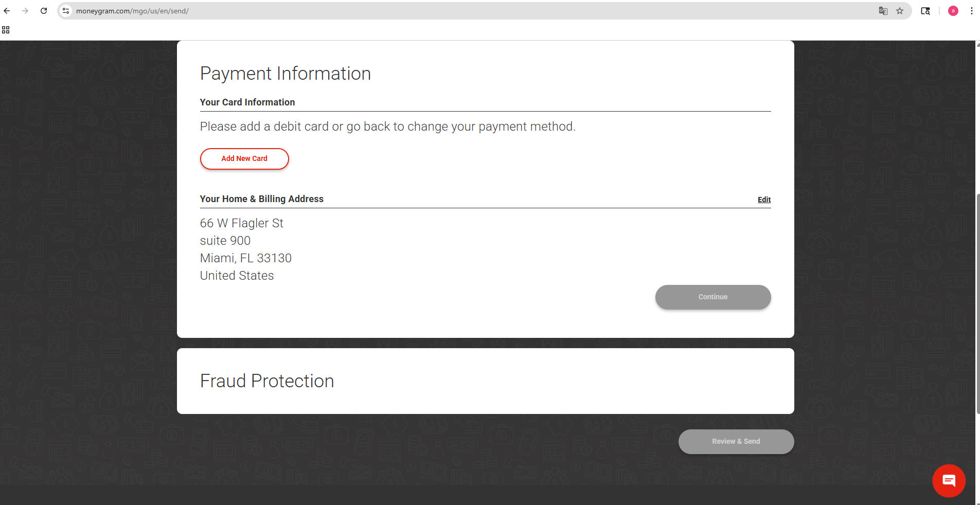Click the Your Card Information section label
The image size is (980, 505).
click(247, 102)
